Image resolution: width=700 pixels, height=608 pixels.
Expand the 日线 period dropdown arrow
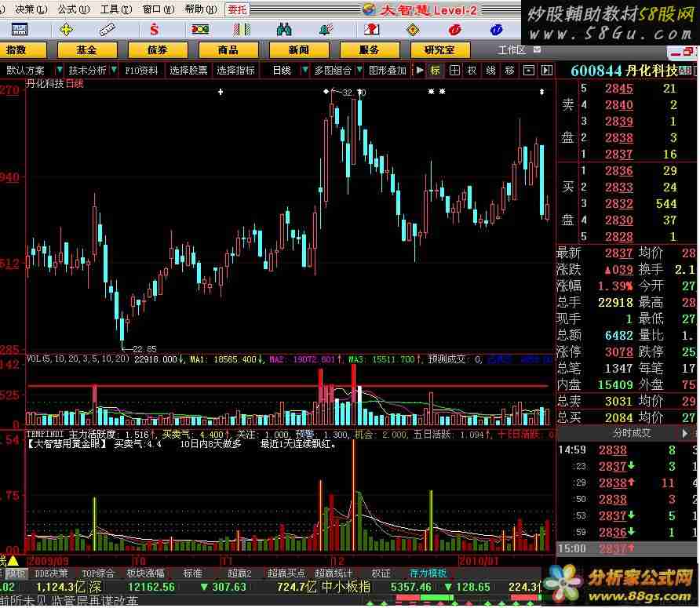click(305, 70)
